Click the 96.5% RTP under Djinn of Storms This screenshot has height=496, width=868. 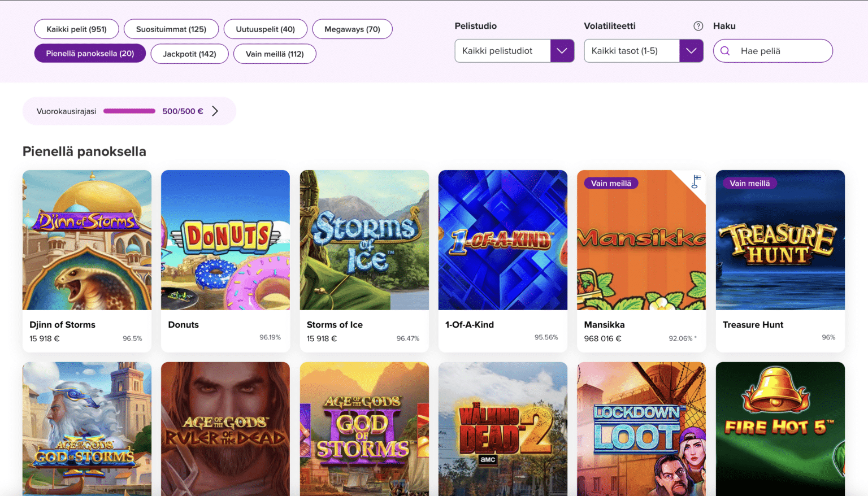132,338
